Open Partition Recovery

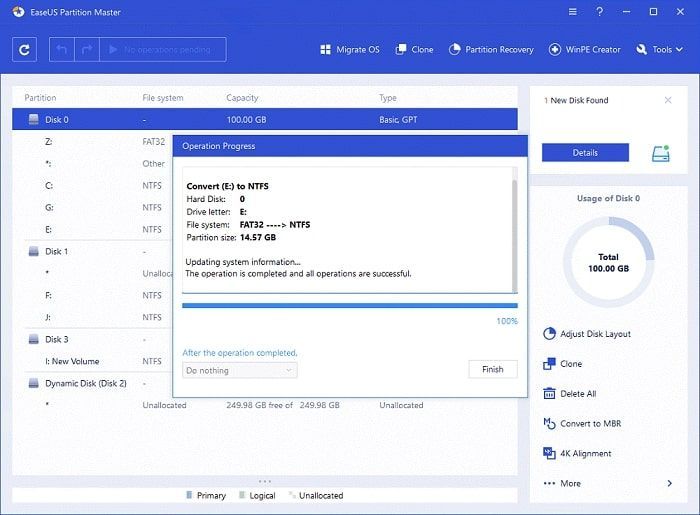coord(491,49)
